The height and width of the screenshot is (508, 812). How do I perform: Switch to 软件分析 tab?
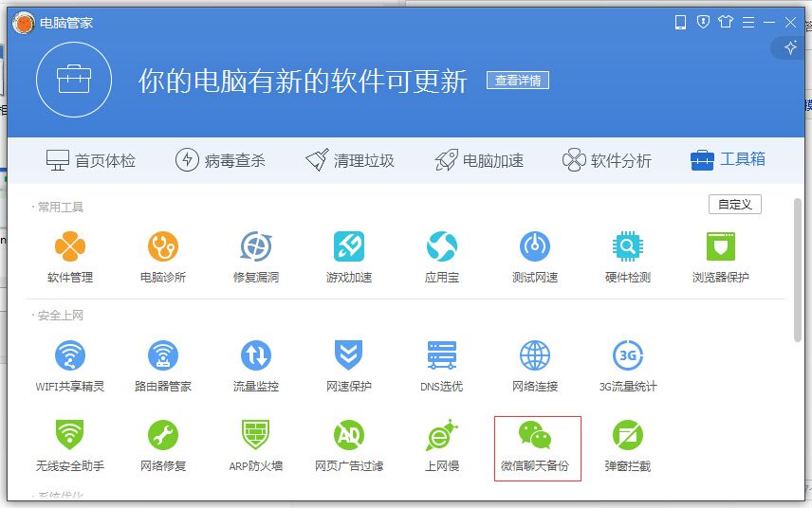click(x=607, y=160)
